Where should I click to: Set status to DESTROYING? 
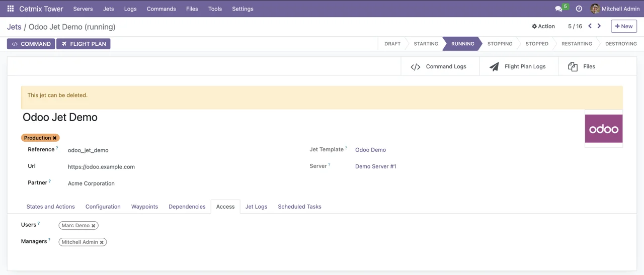click(x=621, y=44)
